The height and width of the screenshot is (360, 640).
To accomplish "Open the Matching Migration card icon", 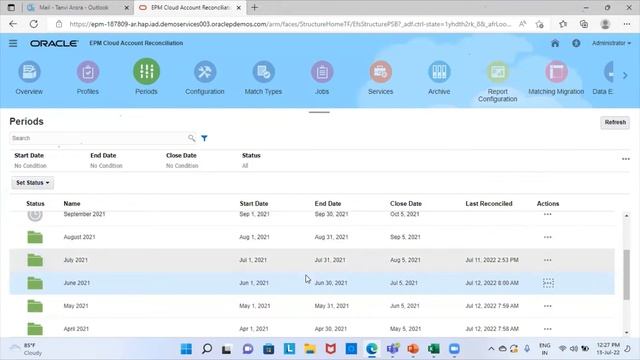I will (x=556, y=72).
